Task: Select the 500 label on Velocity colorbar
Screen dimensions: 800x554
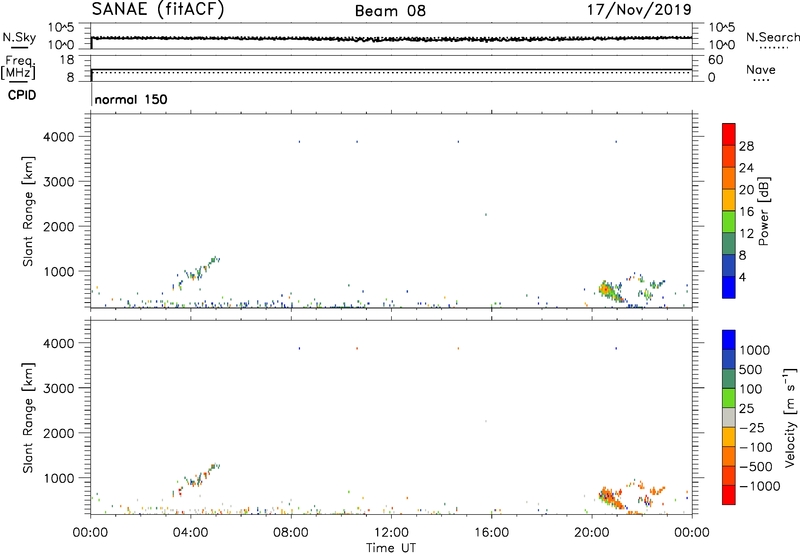Action: click(751, 369)
